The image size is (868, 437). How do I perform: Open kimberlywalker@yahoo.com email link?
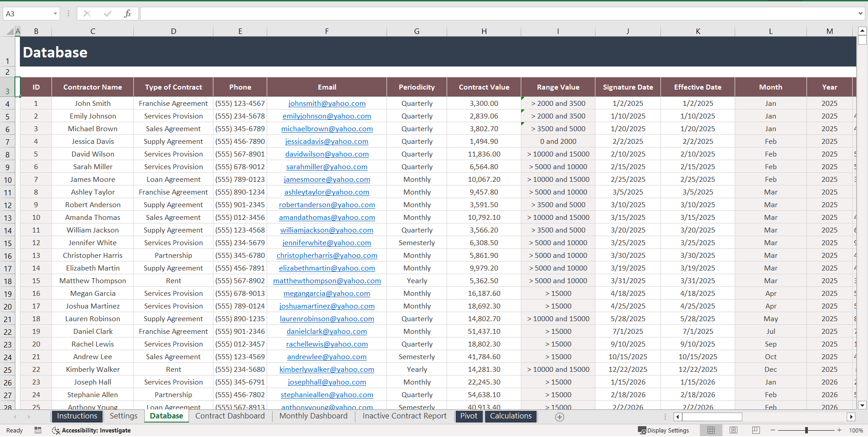tap(327, 370)
